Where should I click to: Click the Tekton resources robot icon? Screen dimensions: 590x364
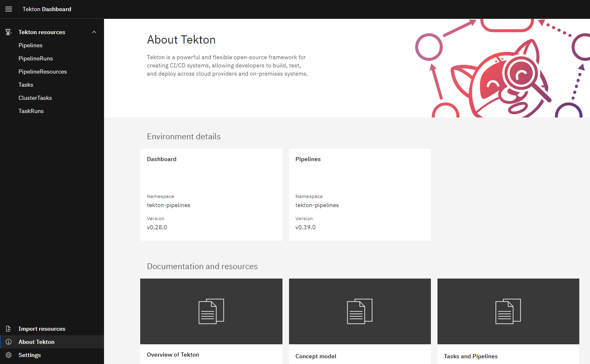(x=8, y=32)
